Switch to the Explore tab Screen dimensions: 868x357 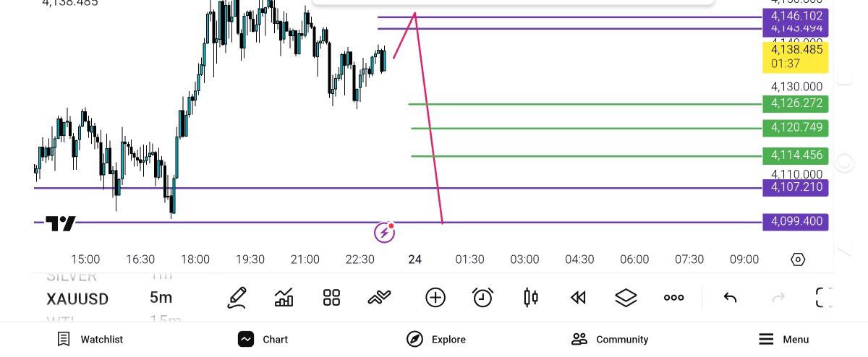click(x=435, y=339)
